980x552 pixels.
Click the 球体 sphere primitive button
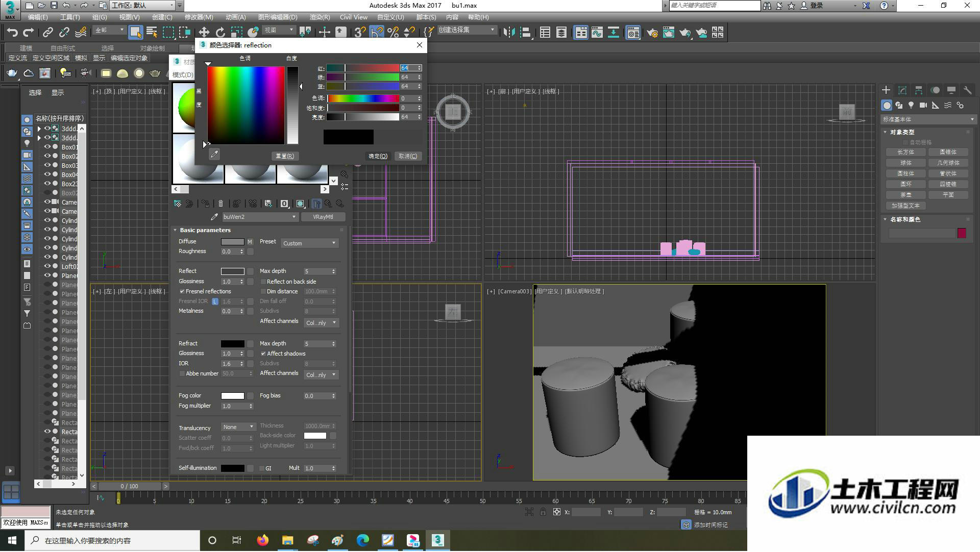tap(906, 163)
